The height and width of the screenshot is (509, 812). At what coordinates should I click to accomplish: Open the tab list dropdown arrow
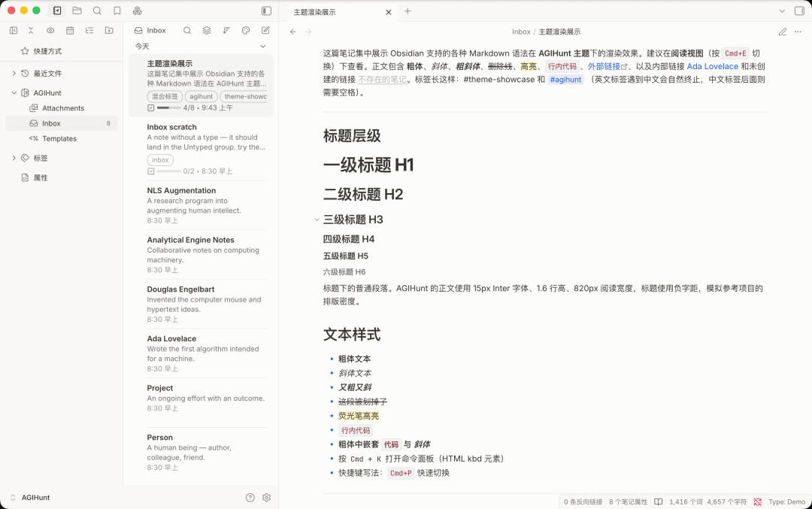coord(782,11)
